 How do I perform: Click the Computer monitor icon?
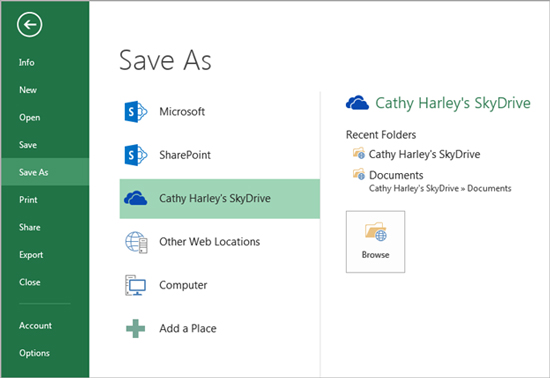(x=135, y=285)
